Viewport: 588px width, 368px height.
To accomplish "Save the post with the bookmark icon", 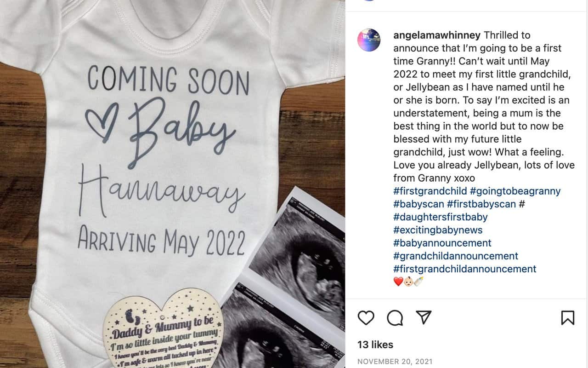I will [x=568, y=317].
